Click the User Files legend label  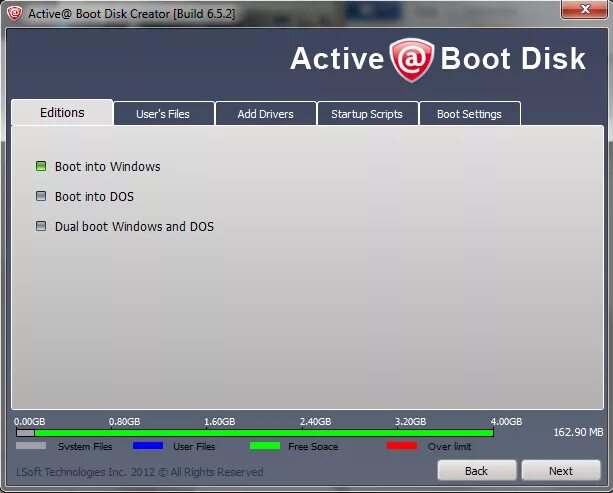click(194, 446)
